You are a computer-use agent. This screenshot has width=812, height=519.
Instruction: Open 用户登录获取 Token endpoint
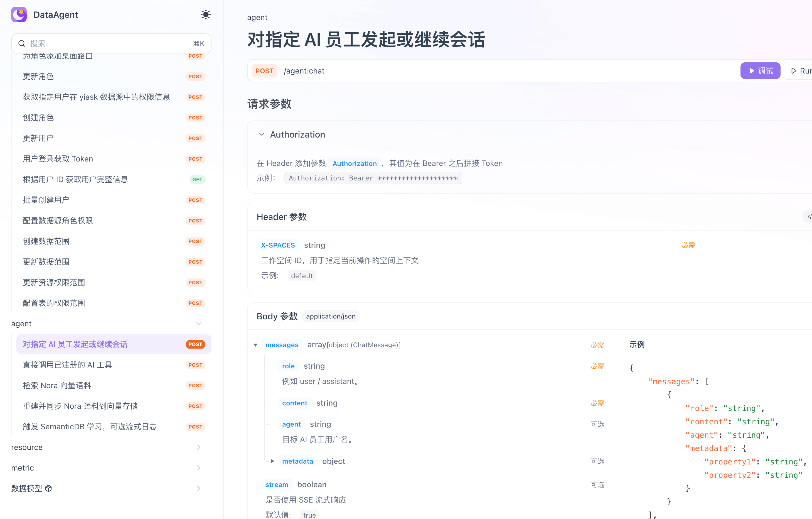tap(58, 159)
